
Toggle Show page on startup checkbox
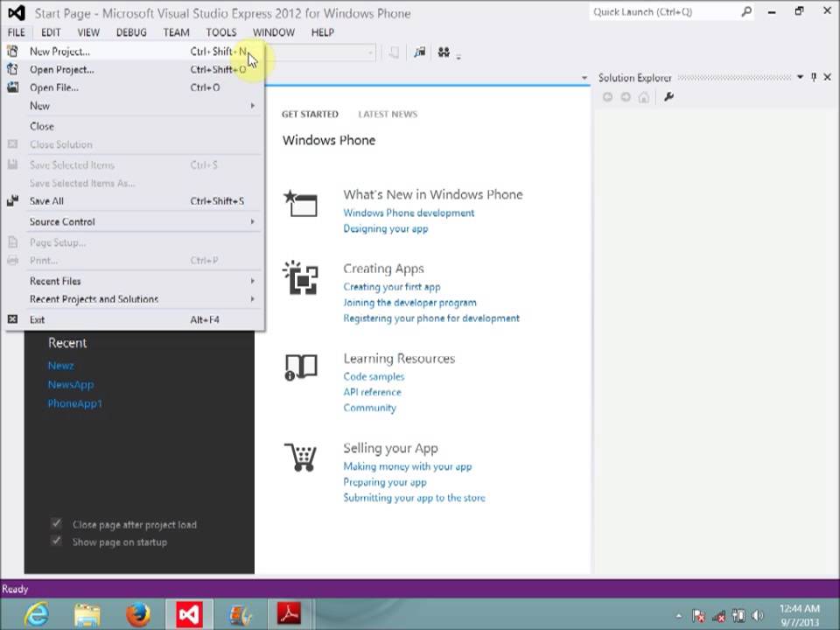(x=56, y=541)
